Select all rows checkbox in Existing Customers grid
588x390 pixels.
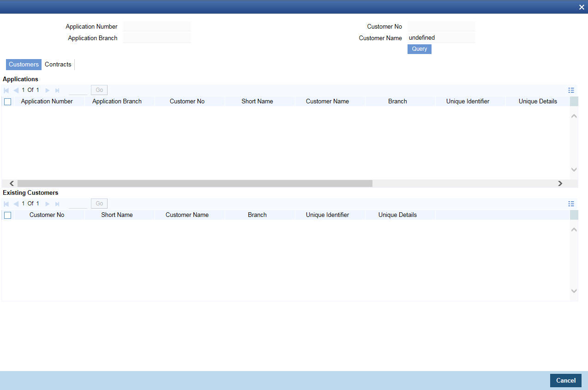pyautogui.click(x=7, y=215)
